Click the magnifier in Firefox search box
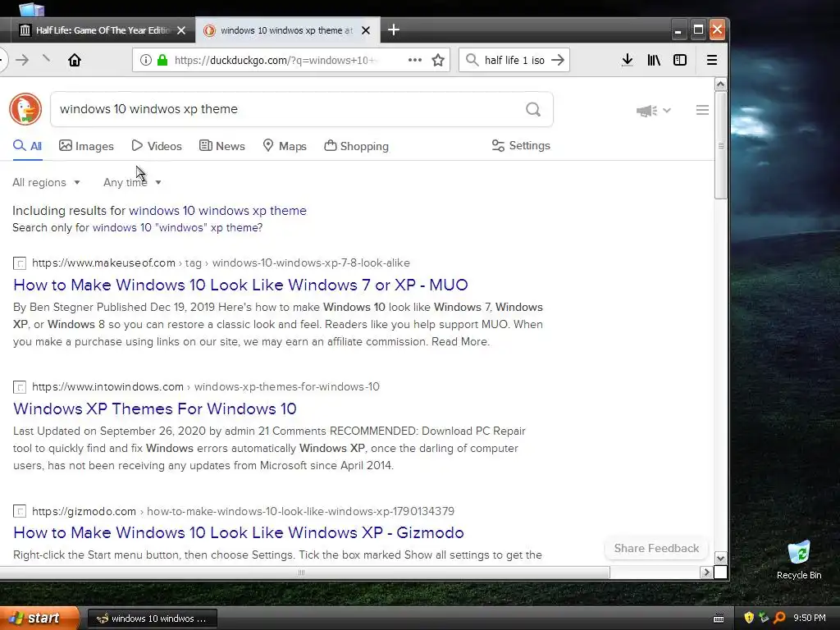 pyautogui.click(x=472, y=60)
